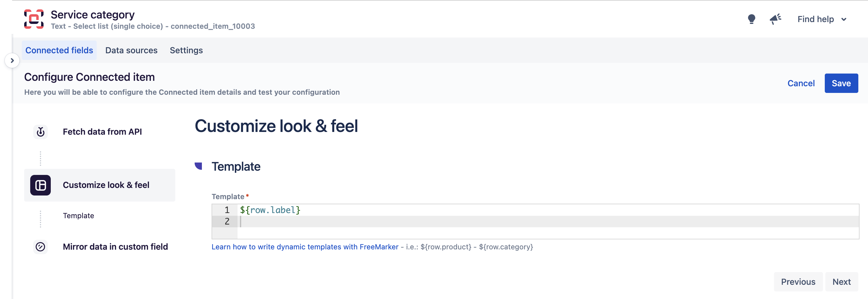Select the Mirror data in custom field icon

tap(40, 247)
